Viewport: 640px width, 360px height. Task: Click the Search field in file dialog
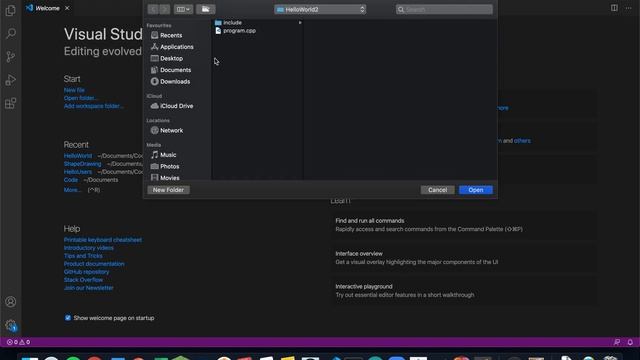coord(444,9)
